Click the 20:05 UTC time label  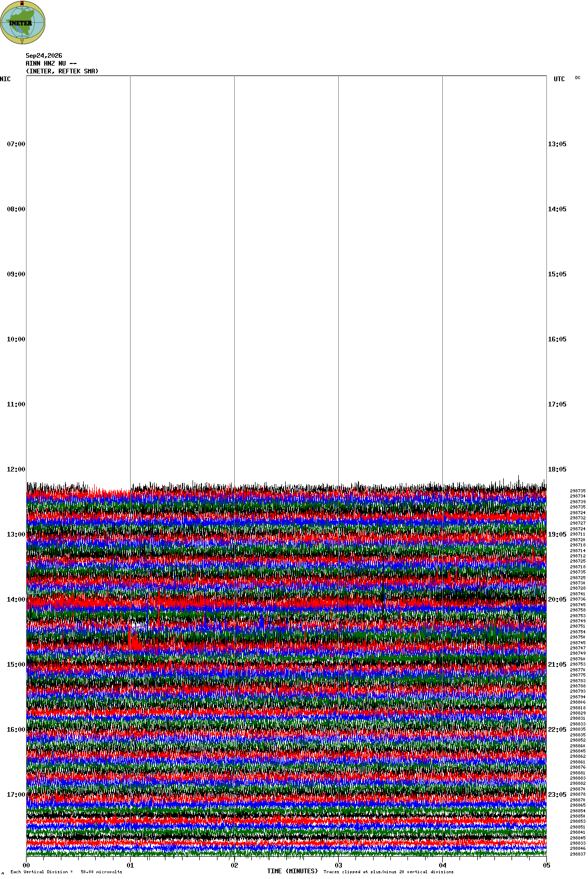click(x=557, y=600)
